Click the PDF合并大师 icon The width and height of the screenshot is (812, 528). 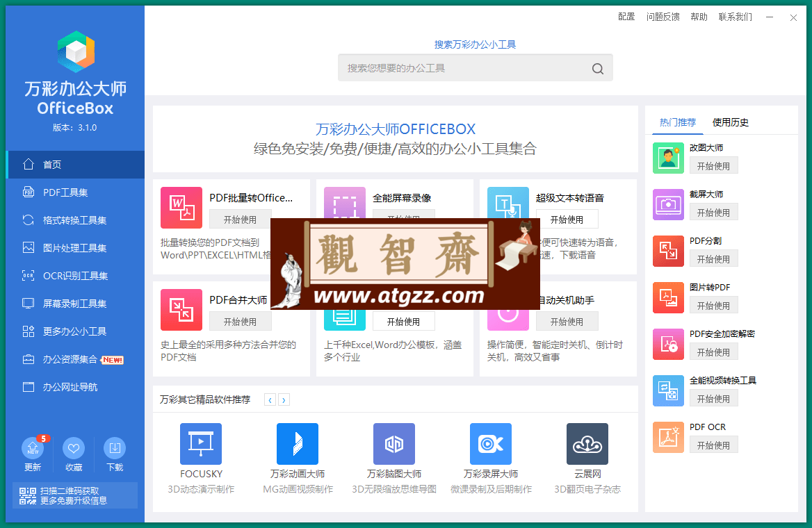click(x=181, y=310)
